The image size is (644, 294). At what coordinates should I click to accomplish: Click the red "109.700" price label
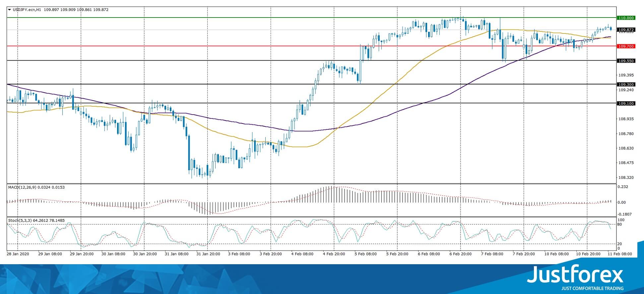tap(626, 46)
